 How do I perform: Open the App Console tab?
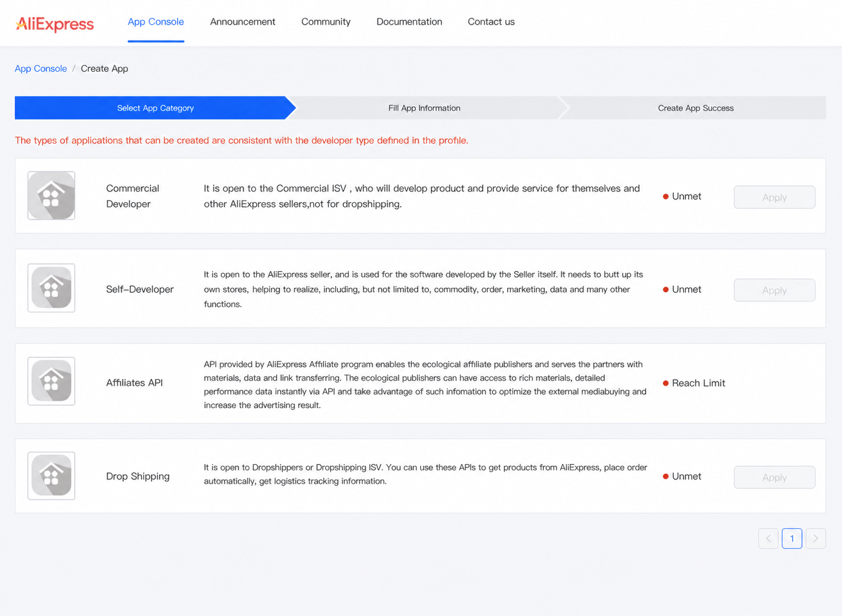pos(156,22)
